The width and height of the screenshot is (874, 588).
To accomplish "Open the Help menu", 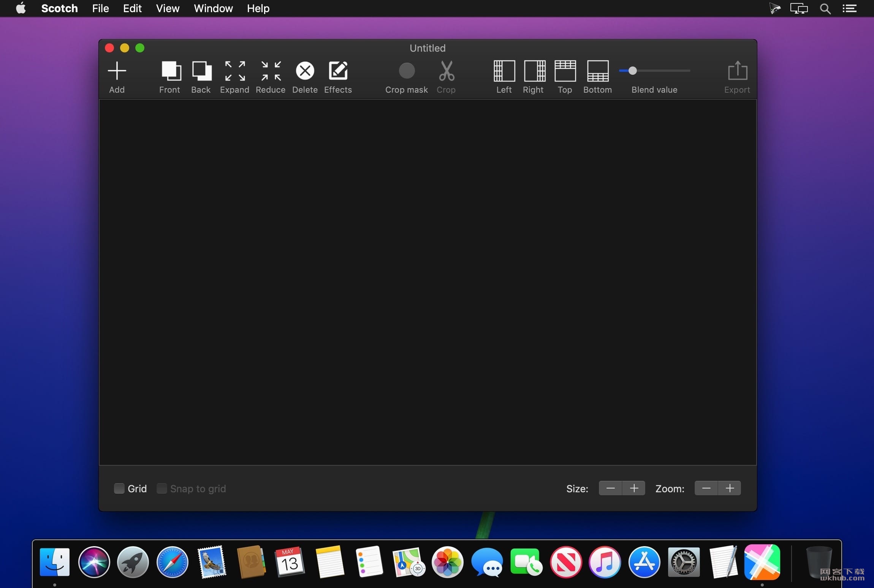I will pyautogui.click(x=258, y=8).
